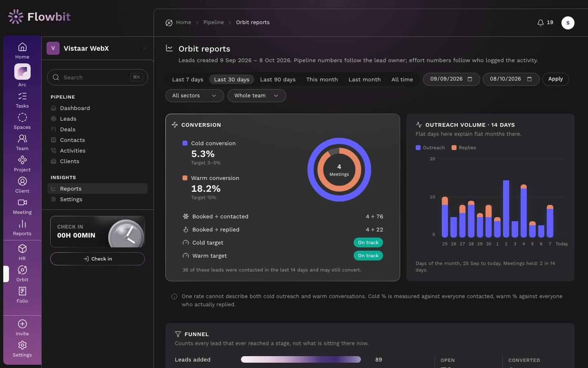The height and width of the screenshot is (368, 588).
Task: Open Tasks from the rail
Action: tap(22, 100)
